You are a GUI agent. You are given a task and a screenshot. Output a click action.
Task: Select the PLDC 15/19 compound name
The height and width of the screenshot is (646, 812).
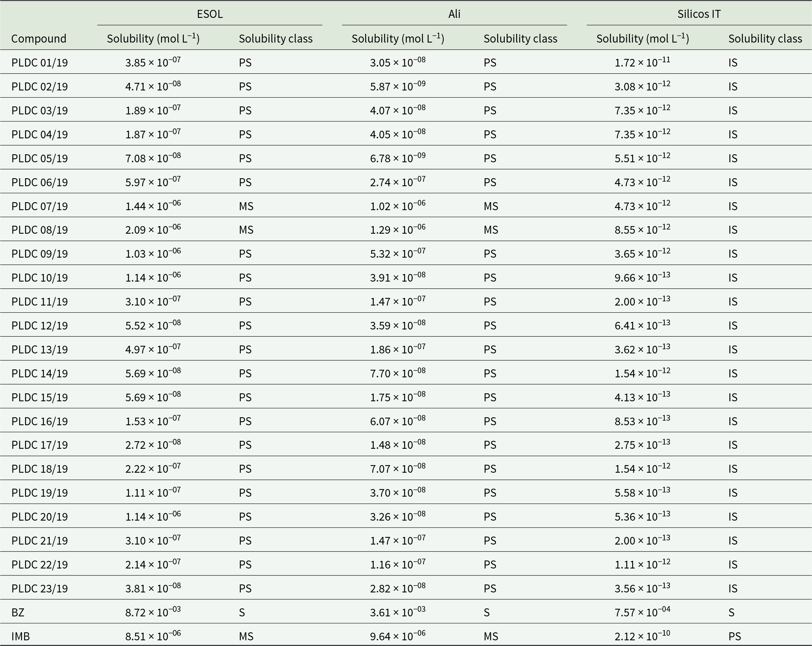(39, 397)
